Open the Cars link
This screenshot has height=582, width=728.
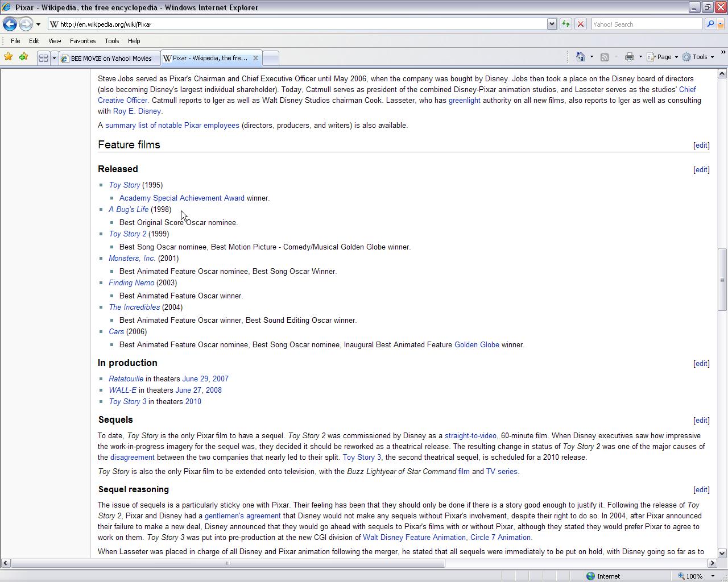(117, 332)
